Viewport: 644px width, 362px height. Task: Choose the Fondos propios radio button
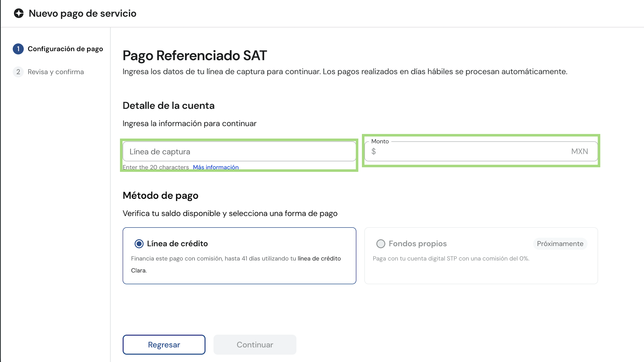380,244
